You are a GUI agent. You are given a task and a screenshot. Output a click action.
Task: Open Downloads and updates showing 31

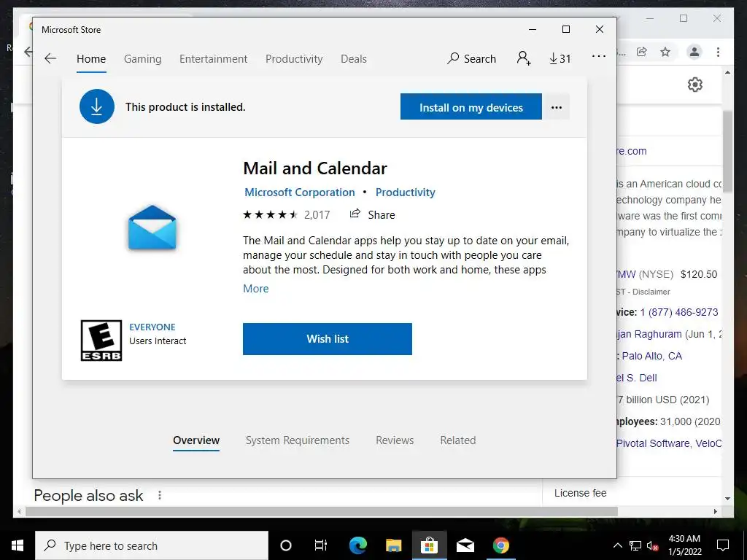(560, 58)
